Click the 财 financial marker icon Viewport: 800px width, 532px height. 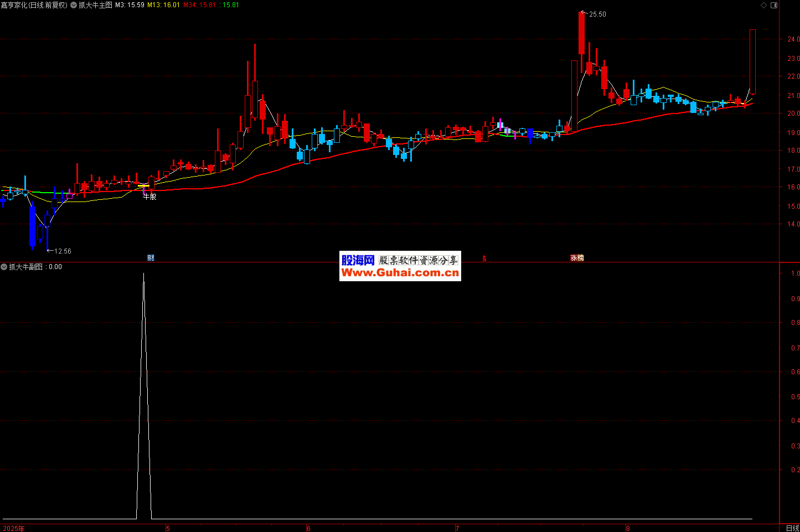tap(151, 258)
